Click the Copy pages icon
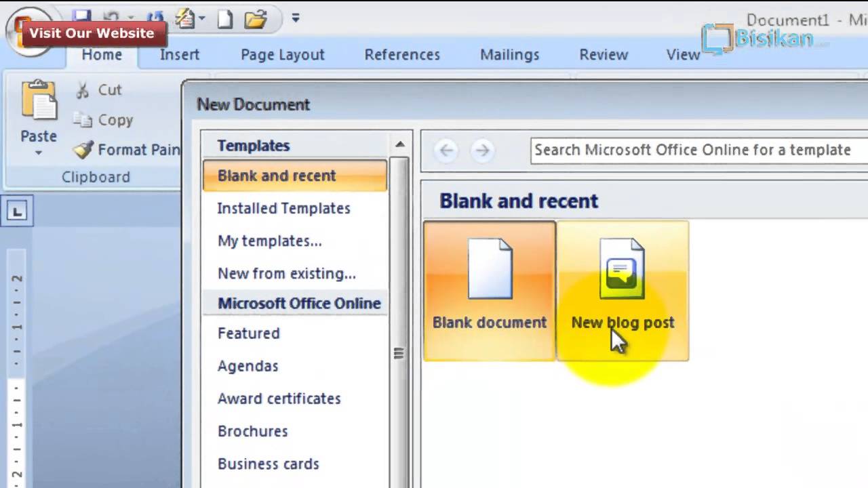 (x=83, y=120)
